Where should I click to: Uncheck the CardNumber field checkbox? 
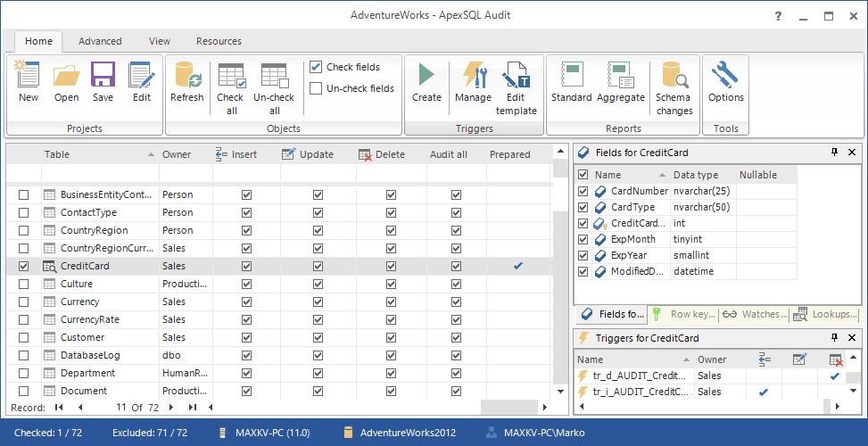[x=583, y=191]
